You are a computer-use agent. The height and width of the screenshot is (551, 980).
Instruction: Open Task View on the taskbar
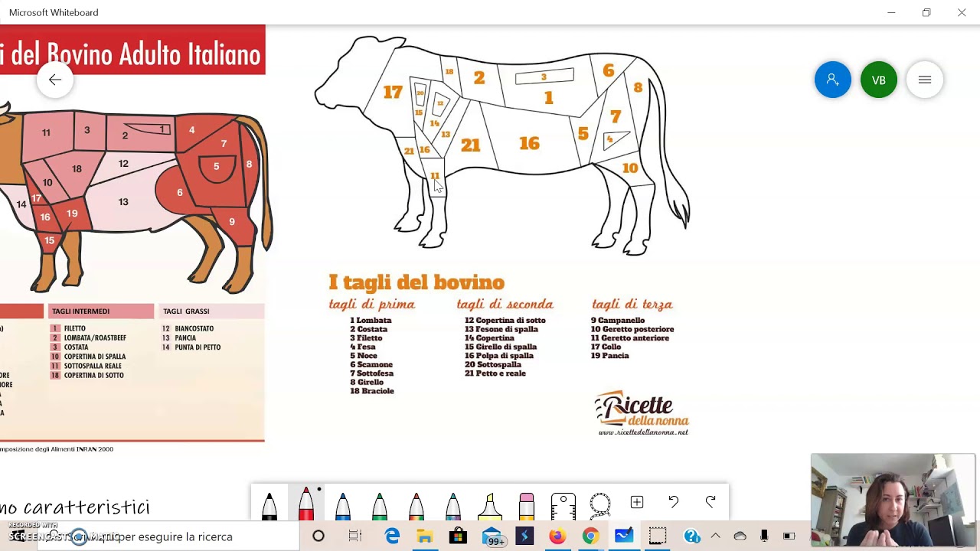355,536
